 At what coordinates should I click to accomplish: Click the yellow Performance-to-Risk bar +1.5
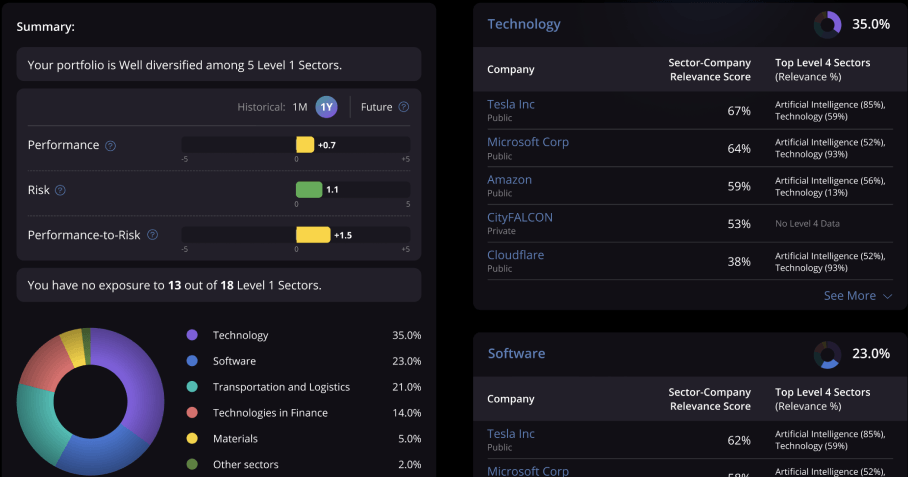pyautogui.click(x=313, y=234)
